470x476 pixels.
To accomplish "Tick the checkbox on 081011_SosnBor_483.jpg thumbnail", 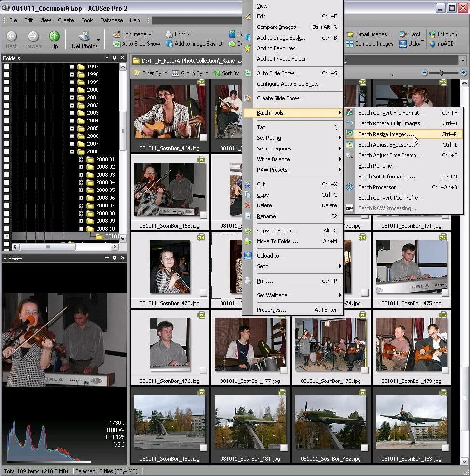I will click(x=445, y=448).
